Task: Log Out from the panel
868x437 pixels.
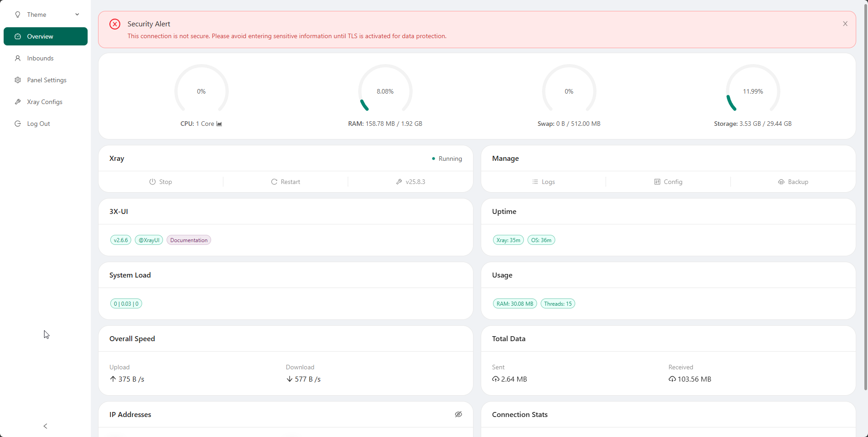Action: [39, 124]
